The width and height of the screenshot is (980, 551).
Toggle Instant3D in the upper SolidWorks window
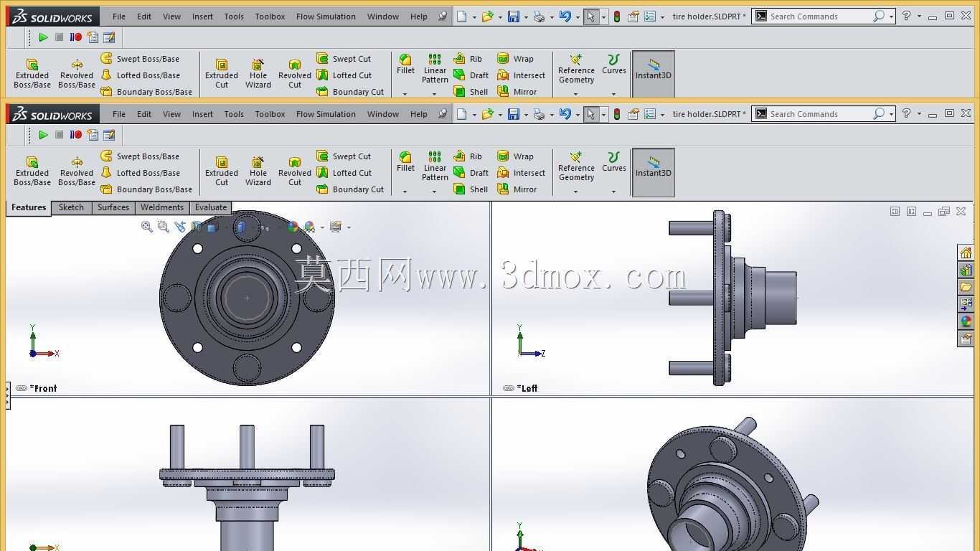tap(653, 75)
